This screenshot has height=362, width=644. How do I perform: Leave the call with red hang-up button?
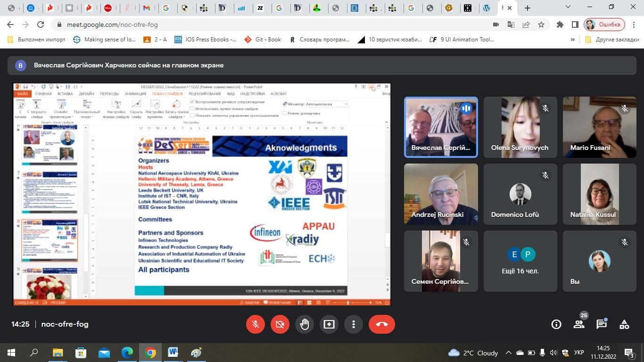pyautogui.click(x=381, y=324)
